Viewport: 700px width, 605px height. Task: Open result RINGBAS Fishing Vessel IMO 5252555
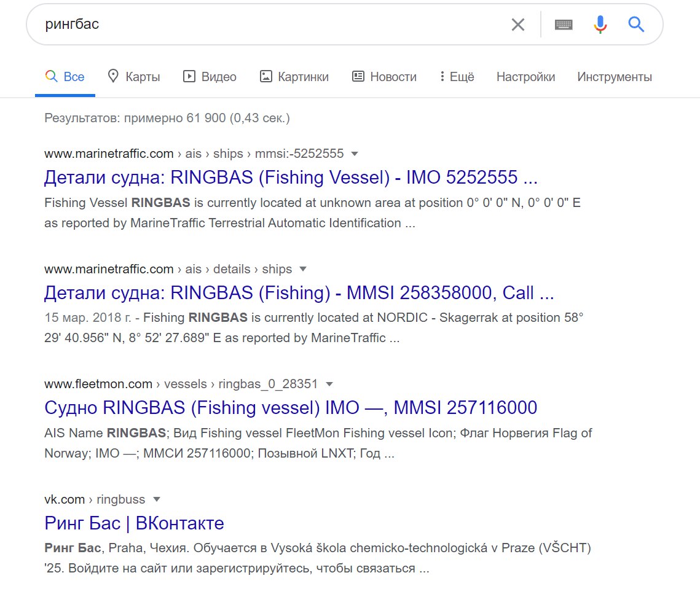[291, 177]
